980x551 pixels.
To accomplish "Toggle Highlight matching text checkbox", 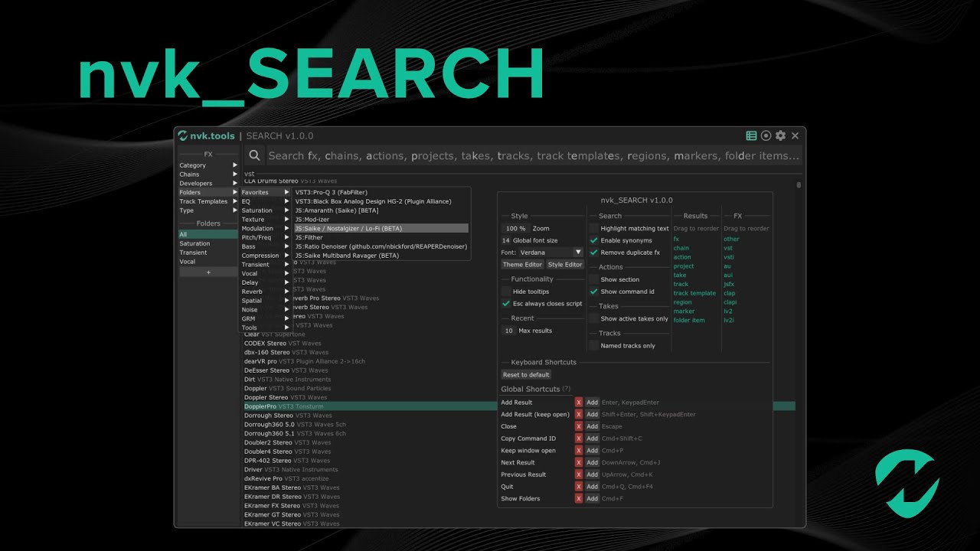I will click(x=593, y=228).
